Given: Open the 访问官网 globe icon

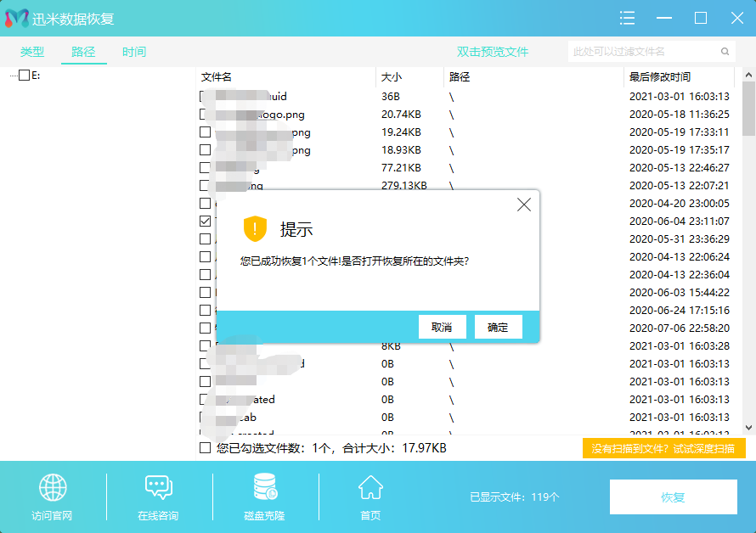Looking at the screenshot, I should click(x=53, y=486).
